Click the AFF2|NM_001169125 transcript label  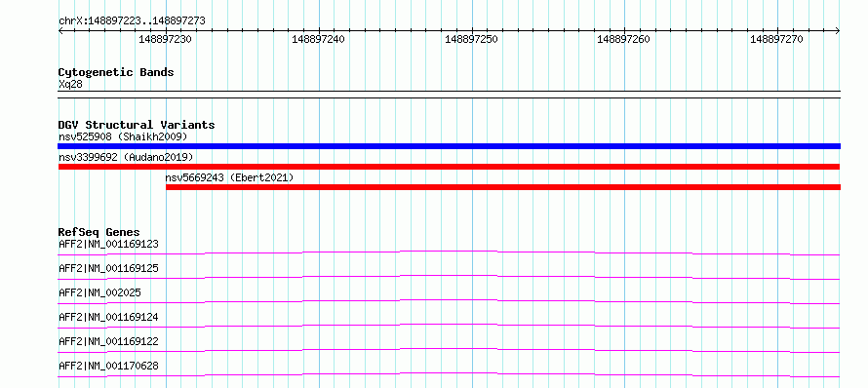(108, 268)
